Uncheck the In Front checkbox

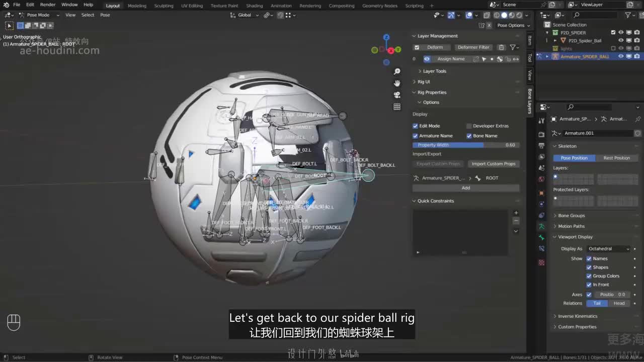[589, 285]
